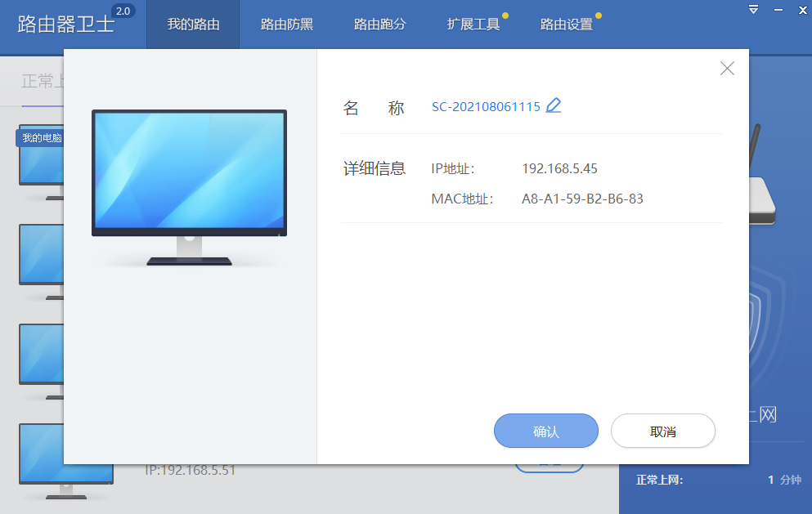Click the IP地址 label
The image size is (812, 514).
point(452,168)
